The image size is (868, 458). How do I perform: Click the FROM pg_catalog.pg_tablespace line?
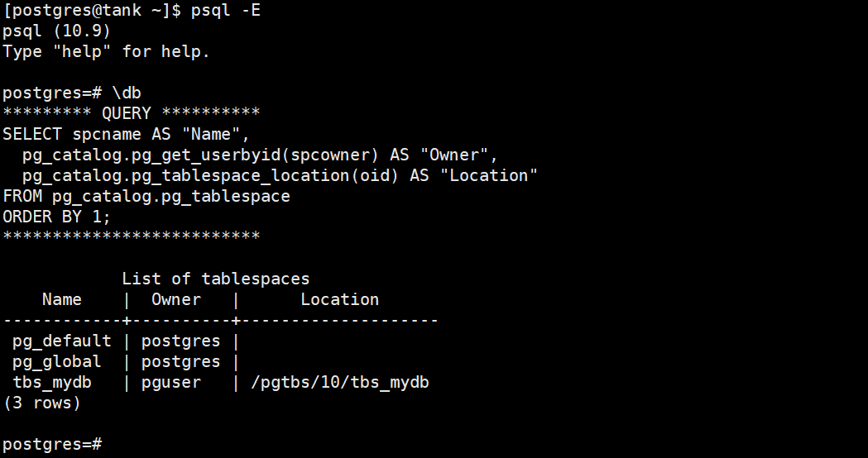pos(146,196)
